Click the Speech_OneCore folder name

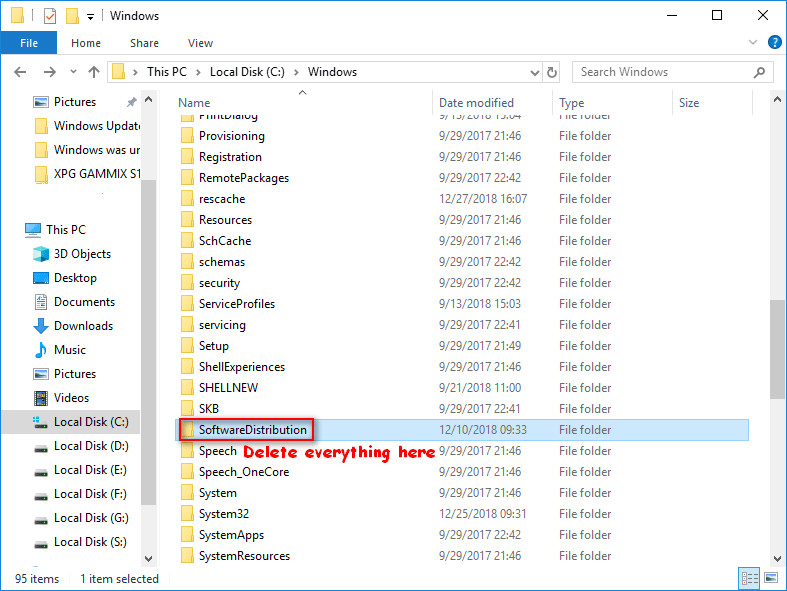244,472
